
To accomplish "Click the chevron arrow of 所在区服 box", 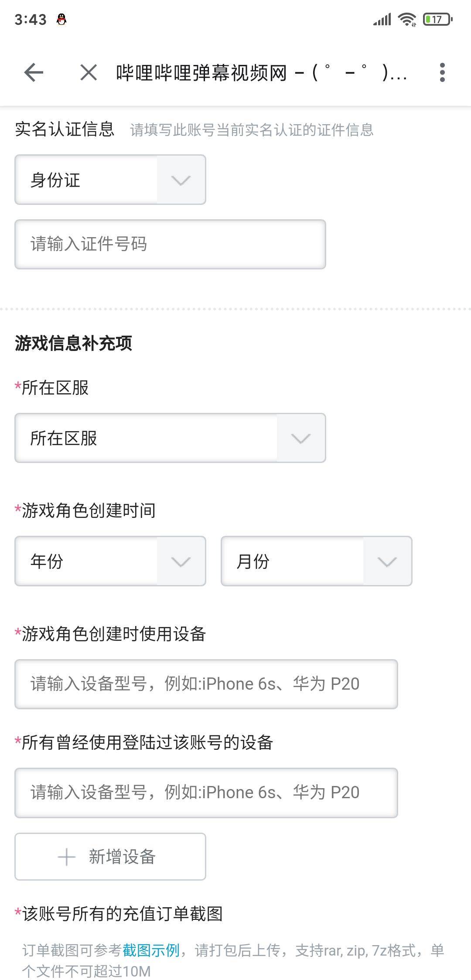I will pyautogui.click(x=301, y=438).
